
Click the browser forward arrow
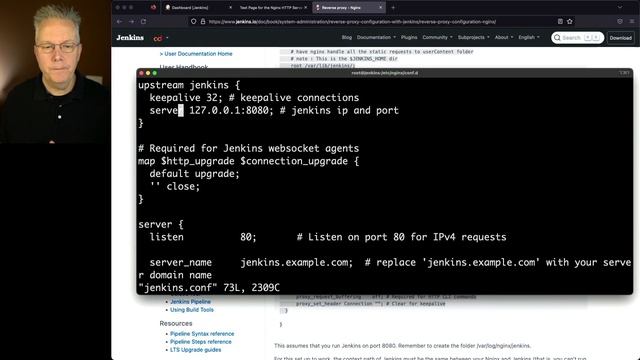tap(131, 22)
